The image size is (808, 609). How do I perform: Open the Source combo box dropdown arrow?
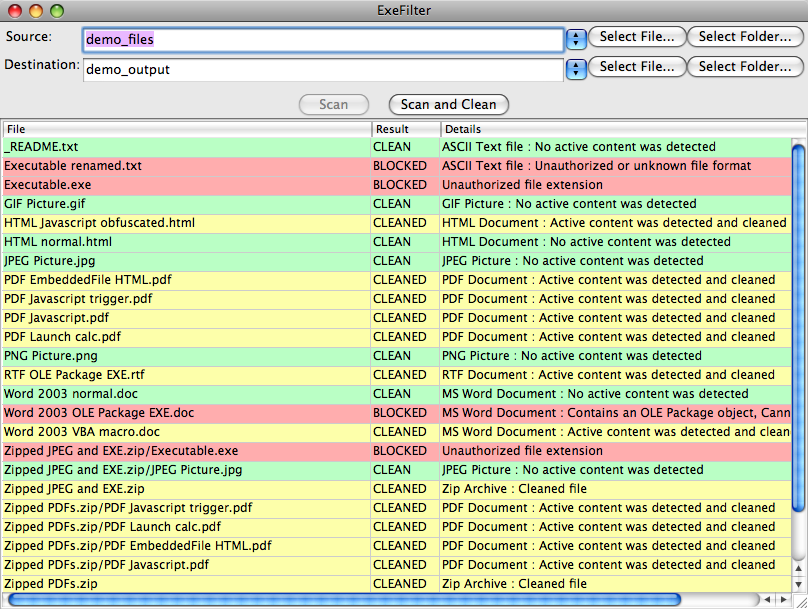pyautogui.click(x=576, y=39)
